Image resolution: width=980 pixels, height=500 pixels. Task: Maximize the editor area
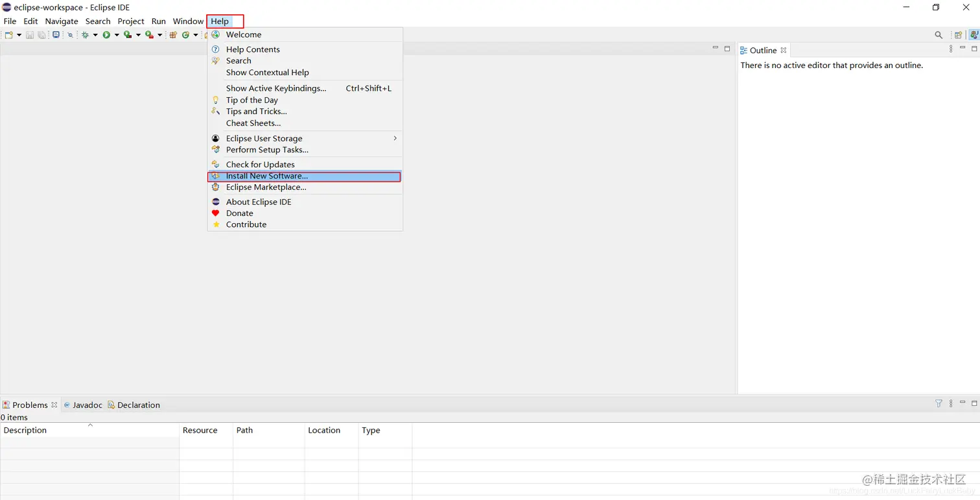(727, 48)
